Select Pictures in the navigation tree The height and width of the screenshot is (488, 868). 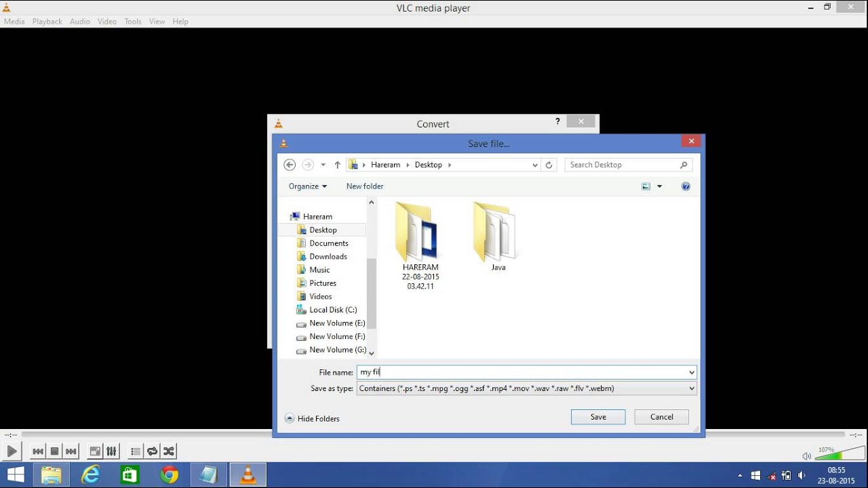pos(323,283)
